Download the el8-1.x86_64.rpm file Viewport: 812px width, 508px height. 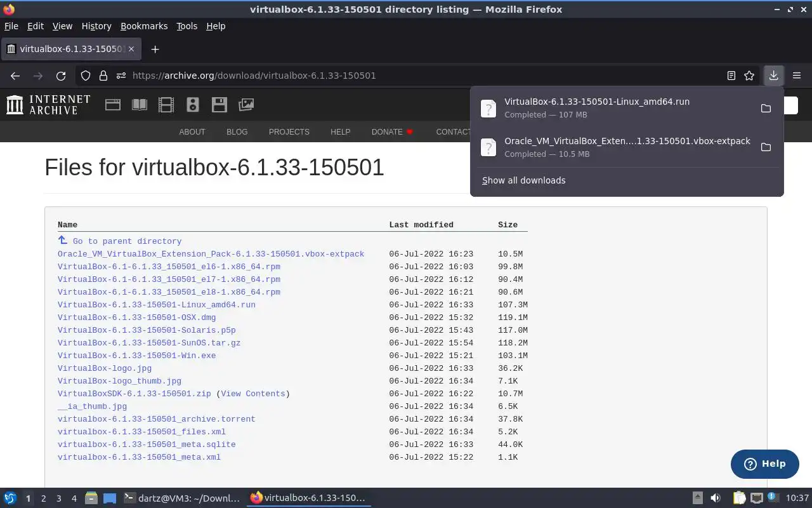169,292
